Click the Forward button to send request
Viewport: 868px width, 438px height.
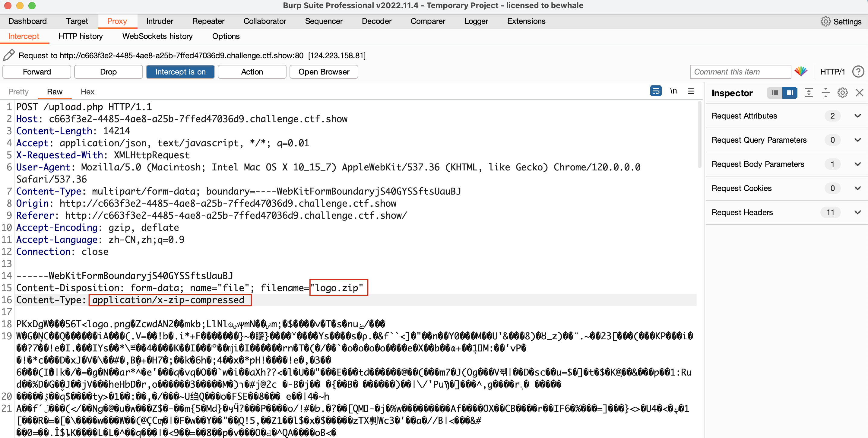[x=36, y=71]
